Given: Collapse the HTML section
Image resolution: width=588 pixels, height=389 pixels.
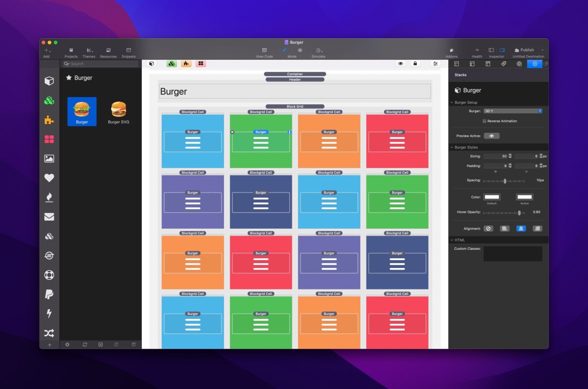Looking at the screenshot, I should click(451, 240).
